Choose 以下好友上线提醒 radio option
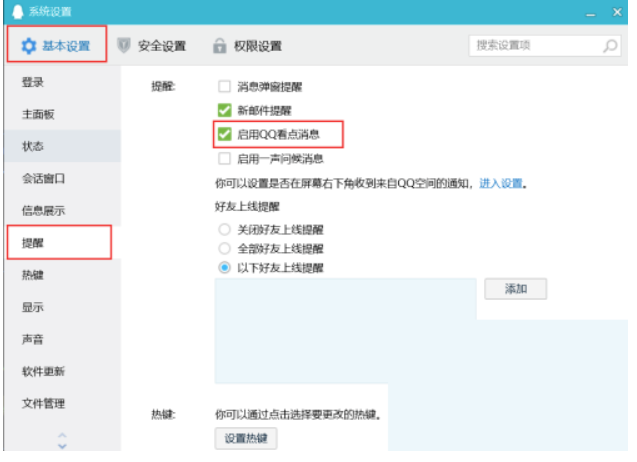The width and height of the screenshot is (637, 462). tap(224, 267)
